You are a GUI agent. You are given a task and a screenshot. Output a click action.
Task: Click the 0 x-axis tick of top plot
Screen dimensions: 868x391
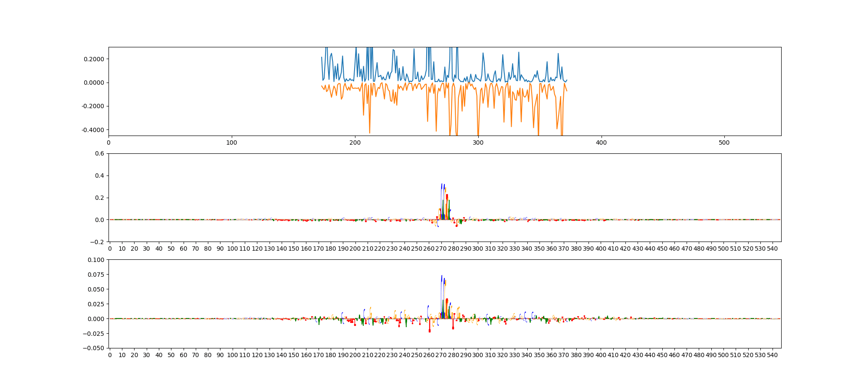[108, 142]
